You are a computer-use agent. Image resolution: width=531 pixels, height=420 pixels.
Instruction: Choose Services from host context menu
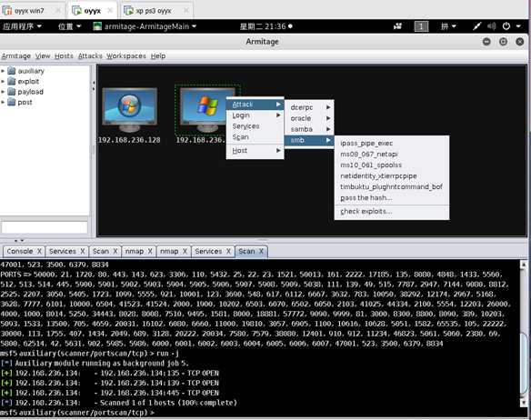(255, 126)
